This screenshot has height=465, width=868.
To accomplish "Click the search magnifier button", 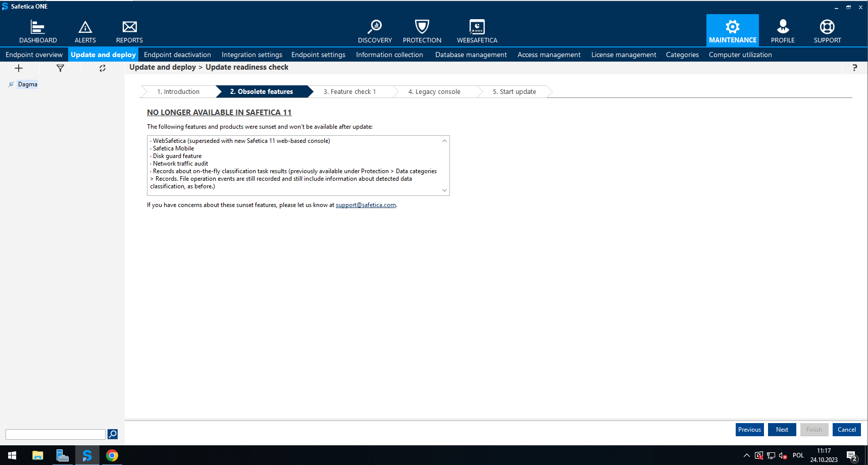I will click(x=113, y=434).
